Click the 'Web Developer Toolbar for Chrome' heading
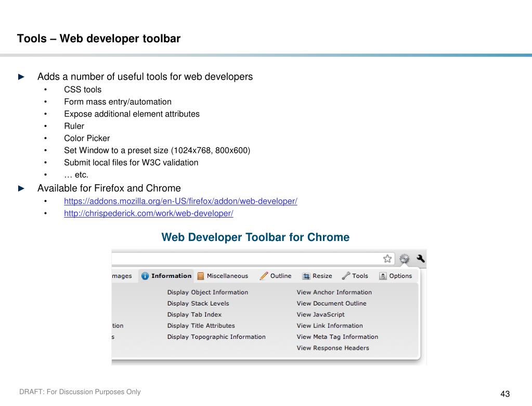 (x=255, y=237)
